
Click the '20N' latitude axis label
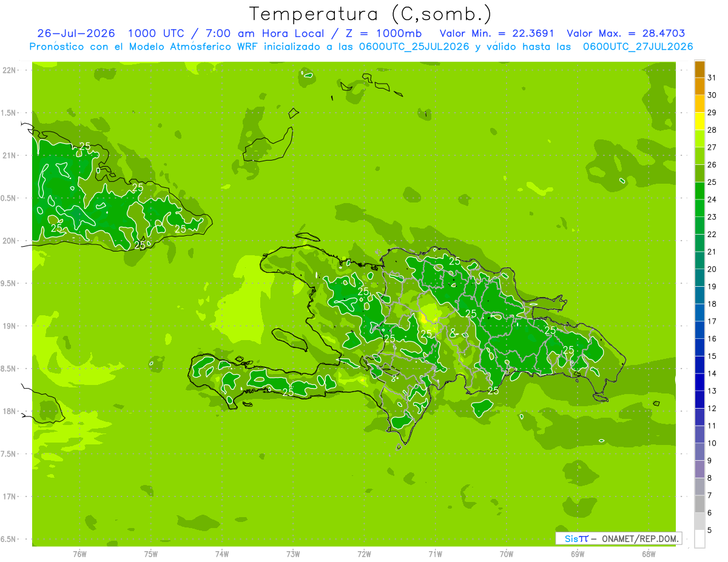coord(10,241)
